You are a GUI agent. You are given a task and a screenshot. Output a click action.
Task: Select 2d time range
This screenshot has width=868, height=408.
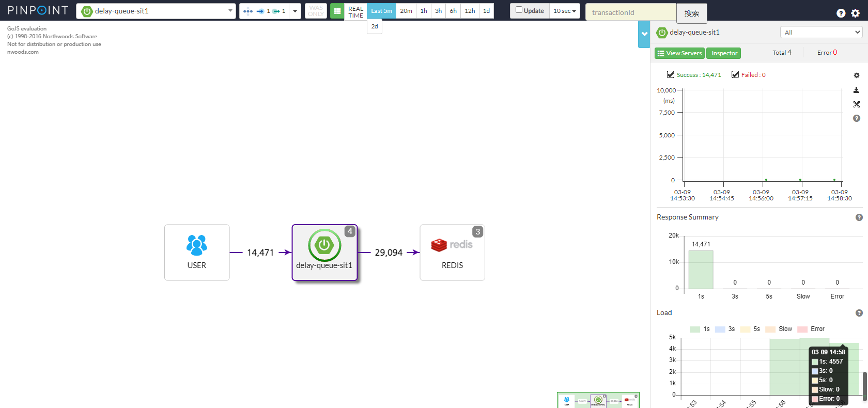[375, 26]
